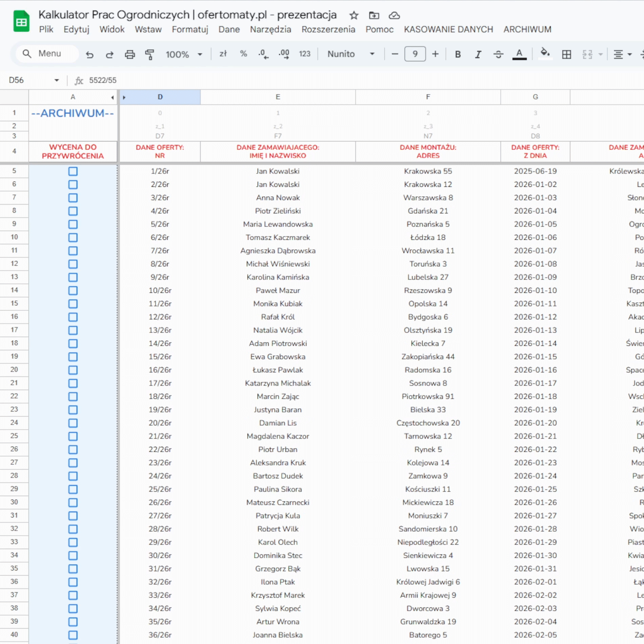Click the increase font size button
Image resolution: width=644 pixels, height=644 pixels.
point(435,54)
